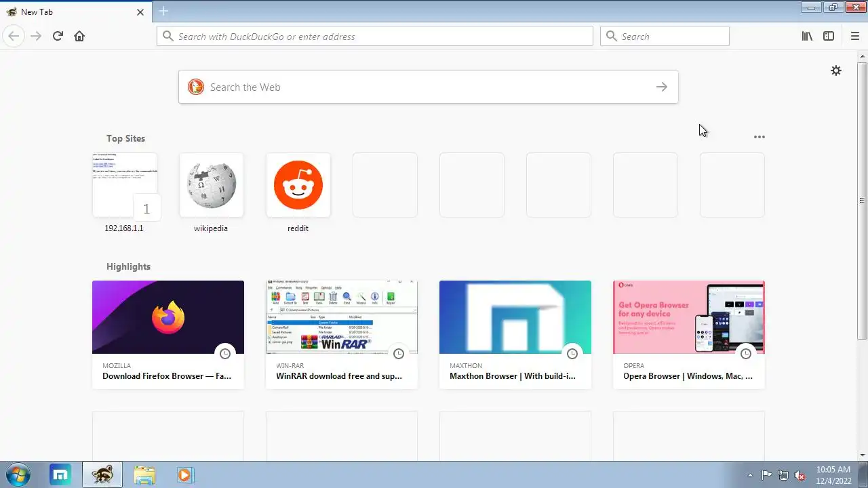Open the Library menu icon
Viewport: 868px width, 488px height.
click(807, 36)
